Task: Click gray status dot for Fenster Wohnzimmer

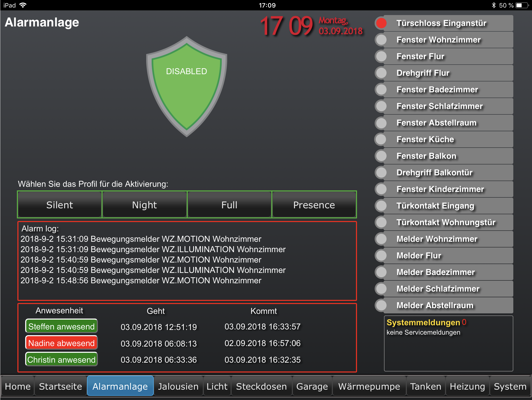Action: click(x=381, y=40)
